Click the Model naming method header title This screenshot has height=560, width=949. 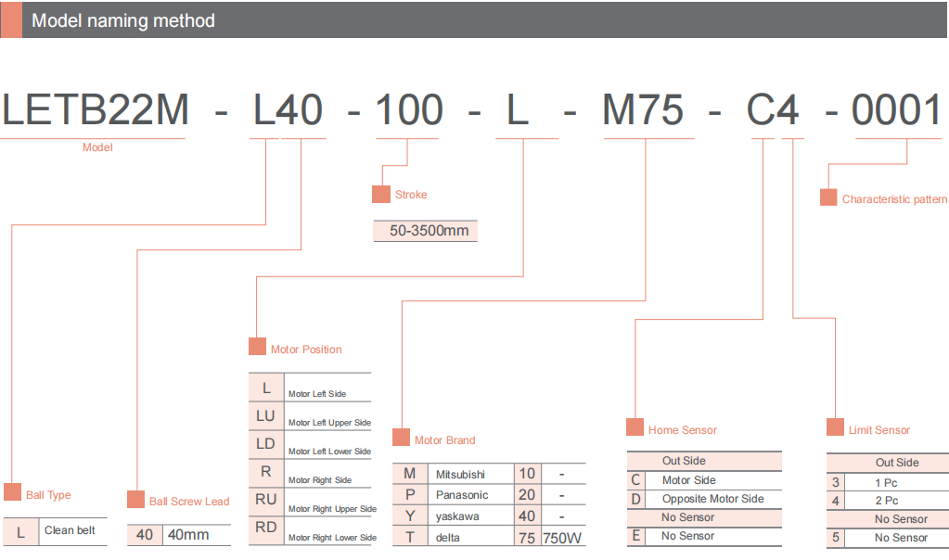123,20
